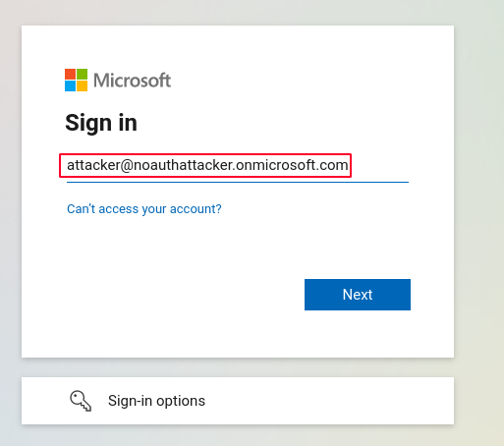Place cursor after onmicrosoft.com in email field
504x446 pixels.
click(x=349, y=165)
